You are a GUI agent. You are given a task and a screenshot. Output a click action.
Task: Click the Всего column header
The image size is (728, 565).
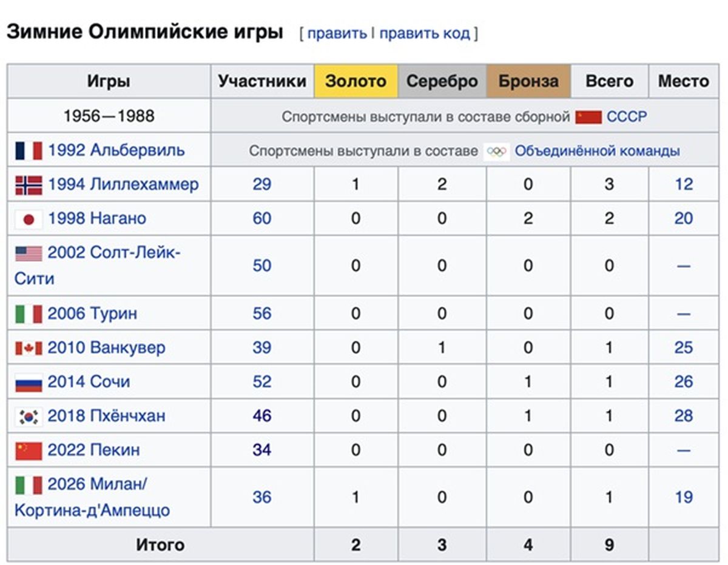610,81
